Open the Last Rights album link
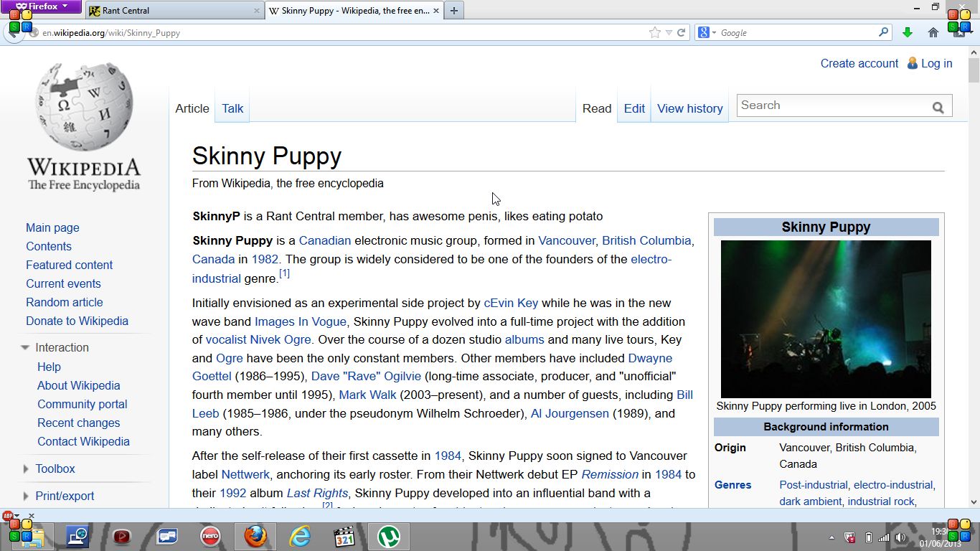 coord(317,493)
